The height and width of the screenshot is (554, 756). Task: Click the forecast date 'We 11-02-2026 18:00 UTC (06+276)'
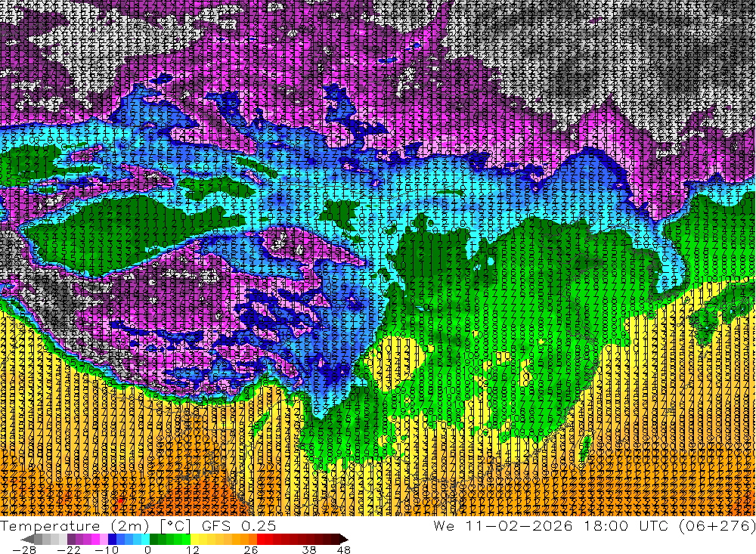pyautogui.click(x=594, y=525)
